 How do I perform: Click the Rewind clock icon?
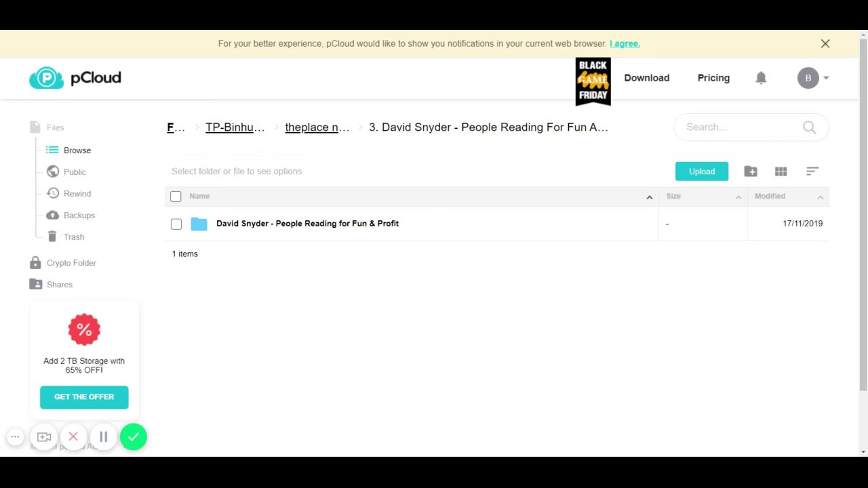click(52, 193)
